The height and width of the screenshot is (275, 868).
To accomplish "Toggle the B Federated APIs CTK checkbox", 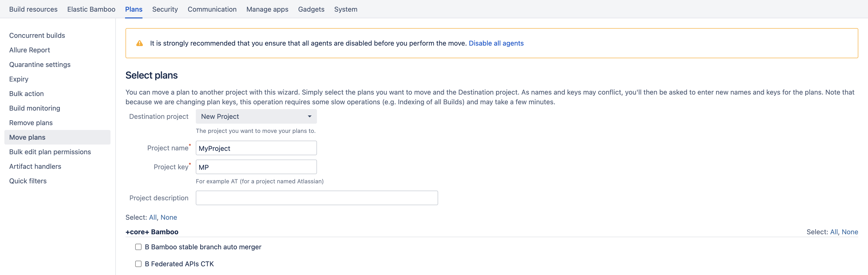I will point(138,263).
